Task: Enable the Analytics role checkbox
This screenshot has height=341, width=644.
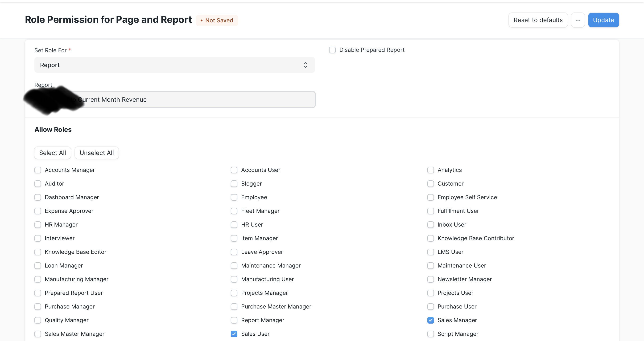Action: (x=430, y=170)
